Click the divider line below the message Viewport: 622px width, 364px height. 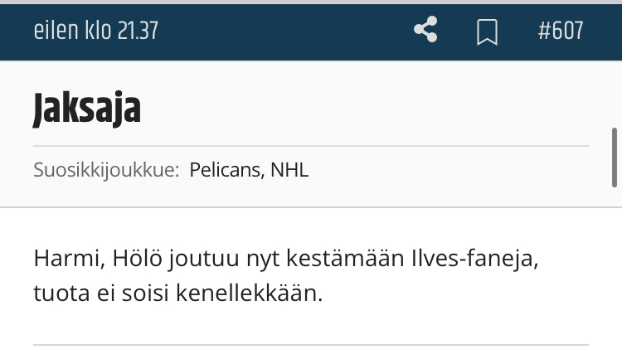311,345
